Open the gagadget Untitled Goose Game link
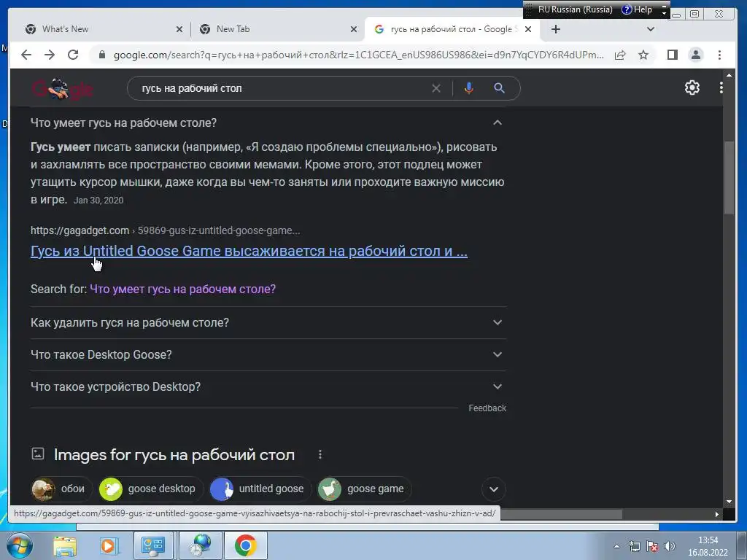Screen dimensions: 747x560 [249, 251]
